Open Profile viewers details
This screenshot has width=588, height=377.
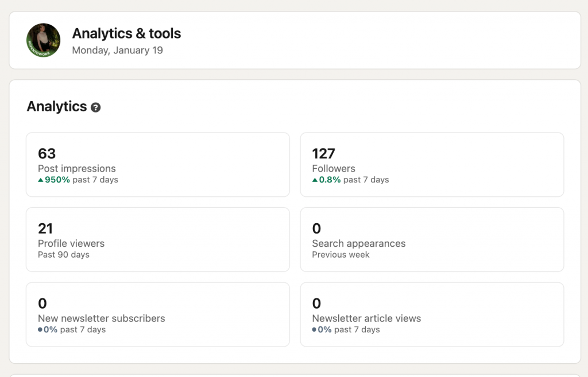[158, 239]
